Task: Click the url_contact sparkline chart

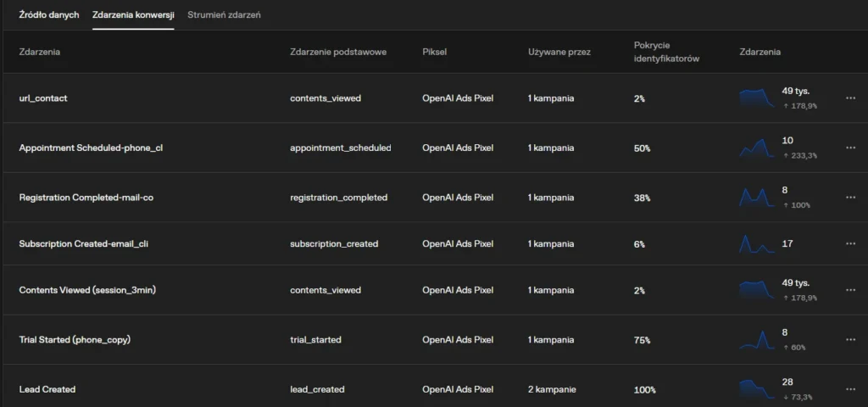Action: pyautogui.click(x=757, y=98)
